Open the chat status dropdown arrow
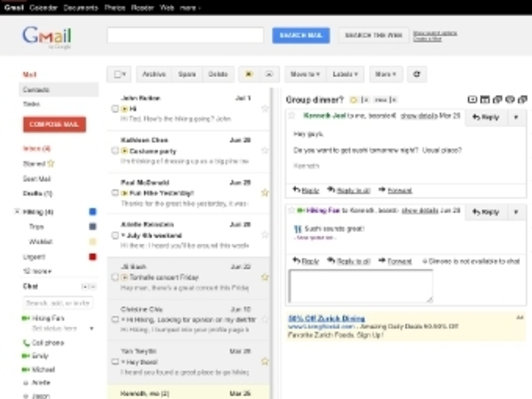Viewport: 532px width, 399px height. coord(91,328)
